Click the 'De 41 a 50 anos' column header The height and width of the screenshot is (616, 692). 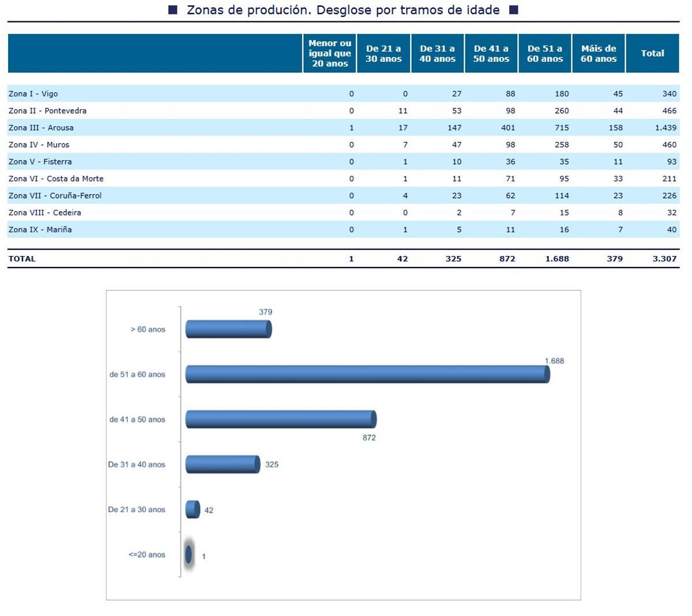(x=491, y=53)
